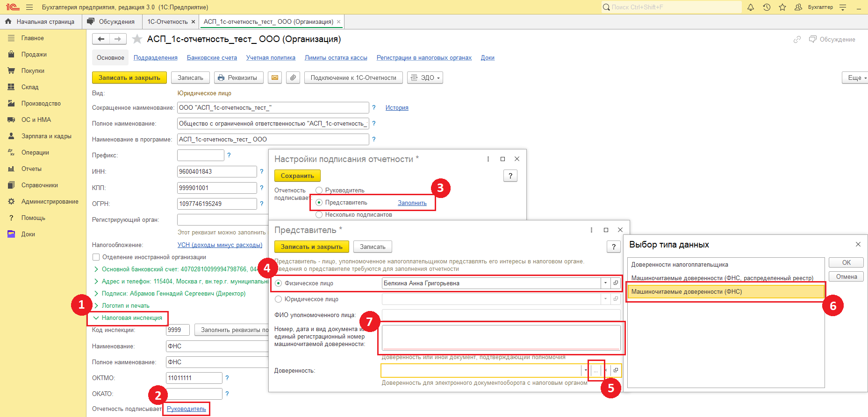Open the Производство sidebar section

(x=41, y=104)
